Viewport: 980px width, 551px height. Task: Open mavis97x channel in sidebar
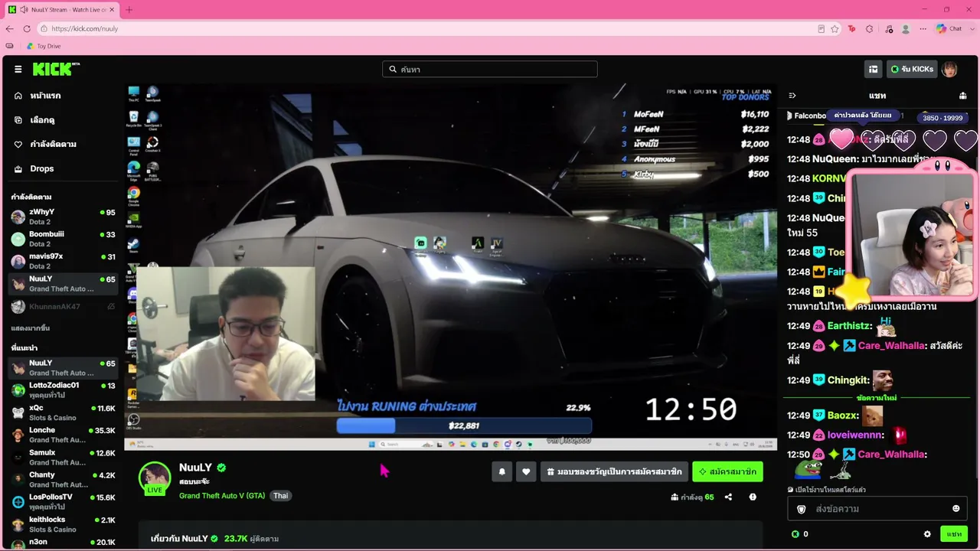click(63, 261)
